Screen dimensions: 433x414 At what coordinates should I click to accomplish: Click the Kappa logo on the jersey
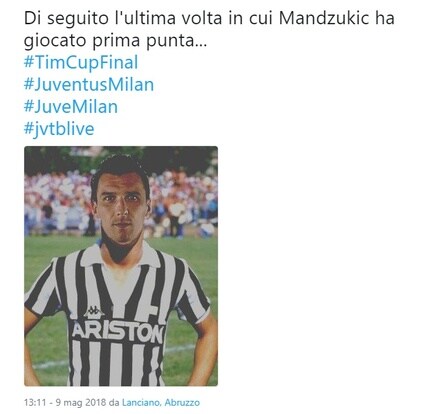point(94,312)
